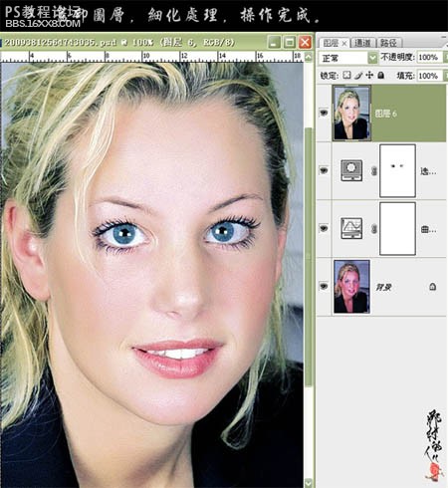Image resolution: width=448 pixels, height=488 pixels.
Task: Click the mask link chain on curves layer
Action: [x=373, y=229]
